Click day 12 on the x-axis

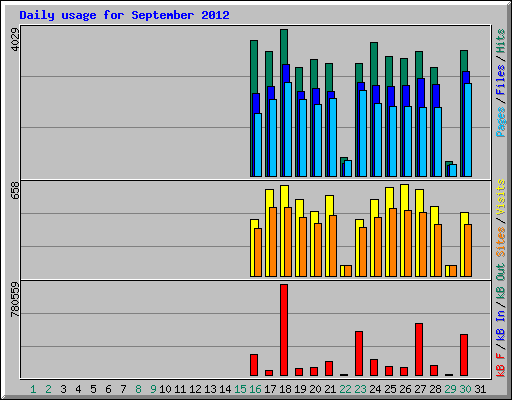(195, 389)
